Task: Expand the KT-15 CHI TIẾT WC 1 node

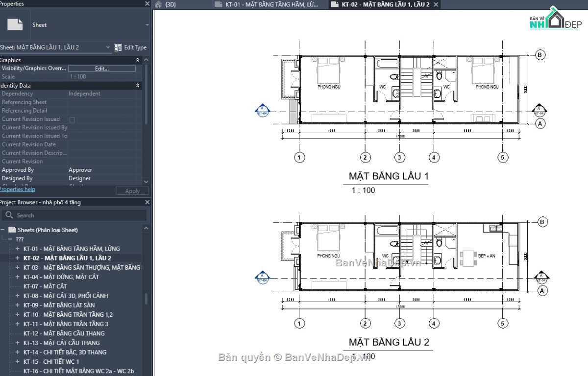Action: click(18, 362)
